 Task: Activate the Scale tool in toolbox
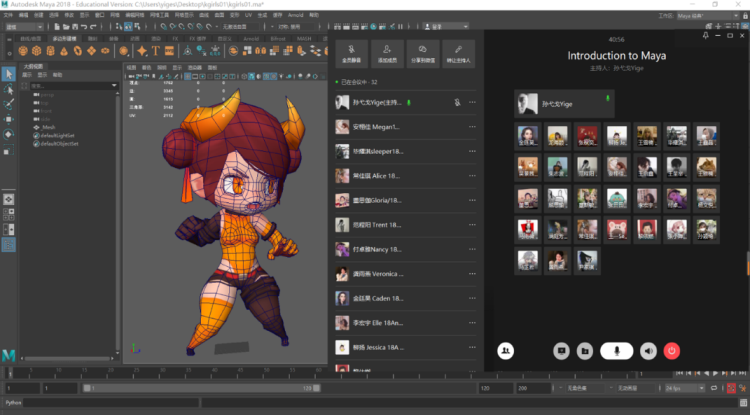(9, 151)
